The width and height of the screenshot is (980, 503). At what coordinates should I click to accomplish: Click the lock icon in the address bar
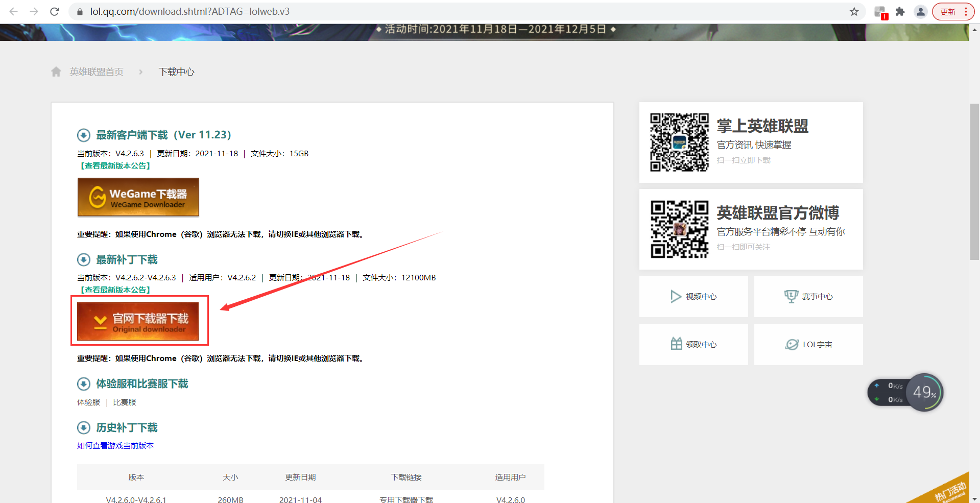[80, 12]
